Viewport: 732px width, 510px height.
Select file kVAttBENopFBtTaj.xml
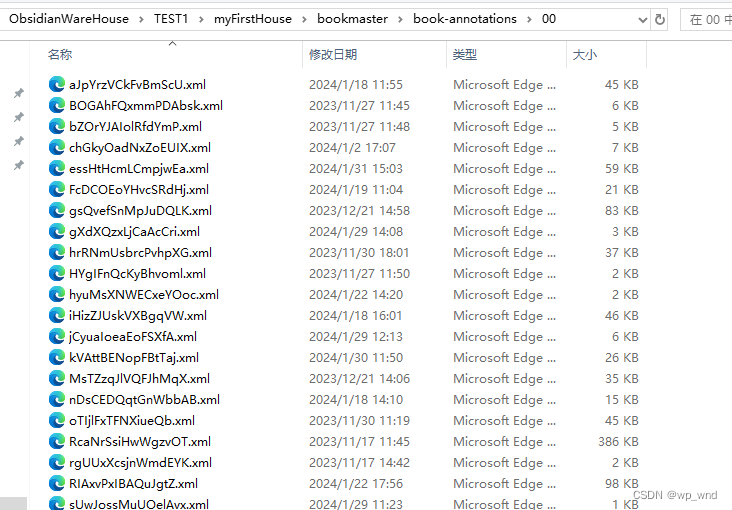134,358
